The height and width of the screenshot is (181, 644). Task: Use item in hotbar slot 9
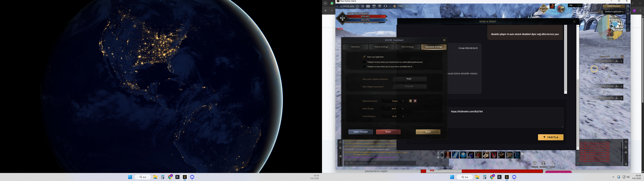509,155
